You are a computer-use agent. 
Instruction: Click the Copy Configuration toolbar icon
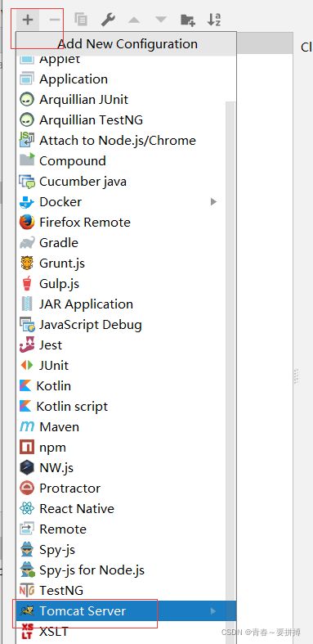[x=81, y=20]
